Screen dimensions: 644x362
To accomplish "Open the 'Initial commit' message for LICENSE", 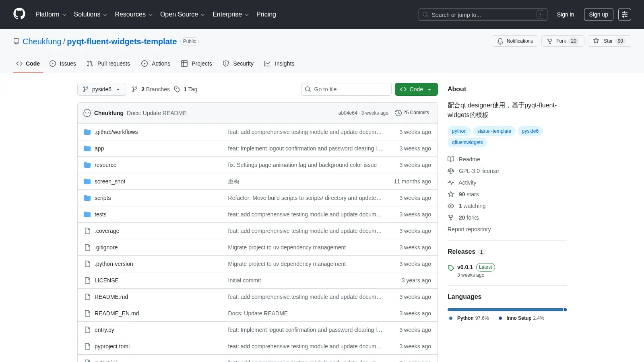I will pos(244,280).
